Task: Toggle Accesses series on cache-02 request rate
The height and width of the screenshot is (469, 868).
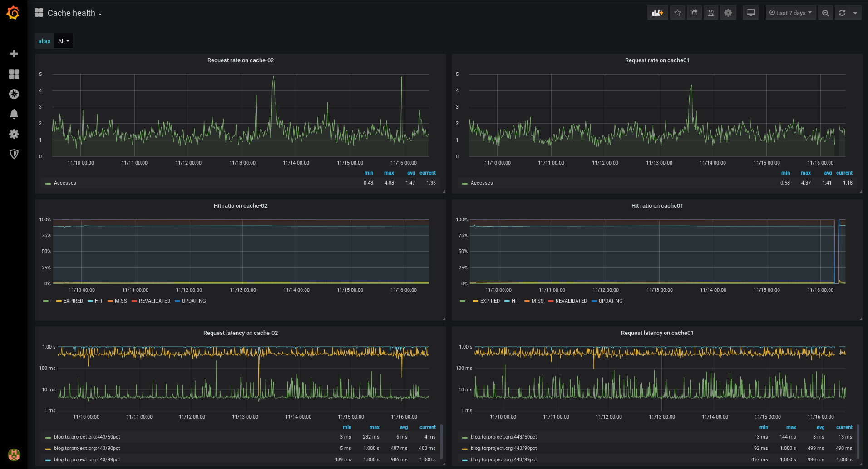Action: pos(65,183)
